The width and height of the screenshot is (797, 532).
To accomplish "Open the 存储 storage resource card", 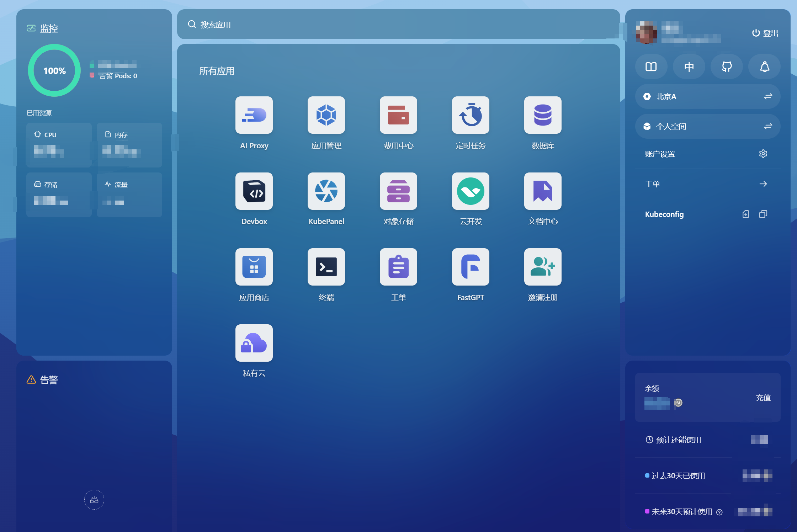I will (x=59, y=195).
